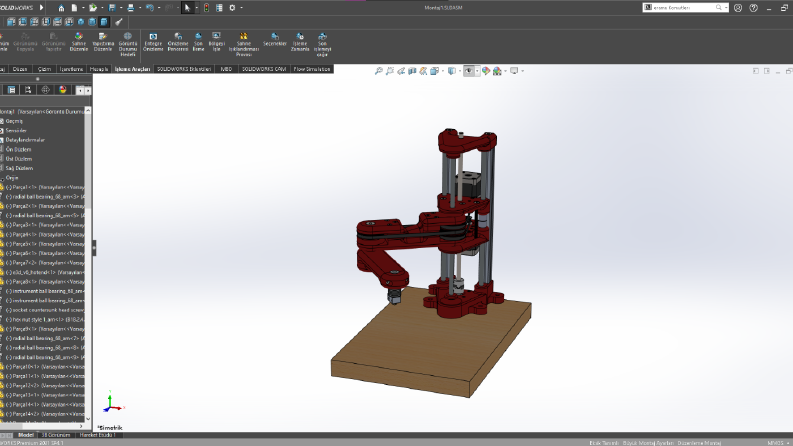This screenshot has width=793, height=446.
Task: Click the command search input field
Action: pos(683,8)
